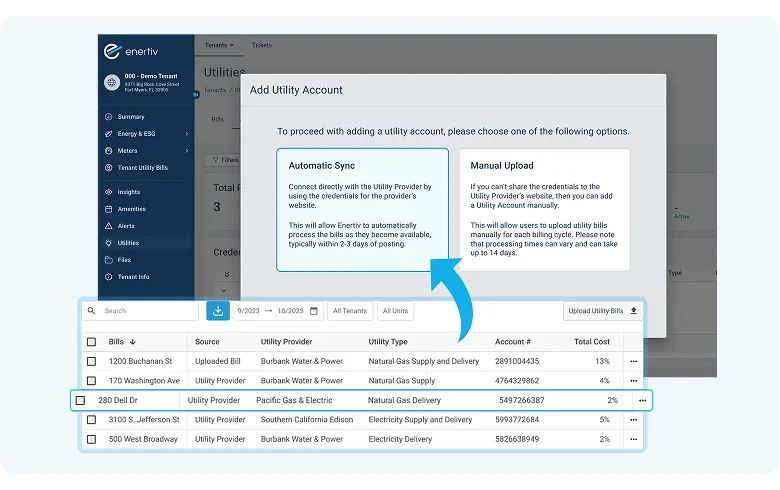Switch to the Bills tab
This screenshot has height=490, width=780.
click(x=217, y=119)
